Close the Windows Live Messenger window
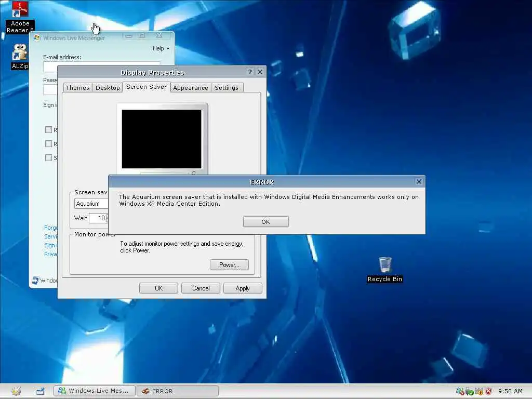Viewport: 532px width, 399px height. 159,36
